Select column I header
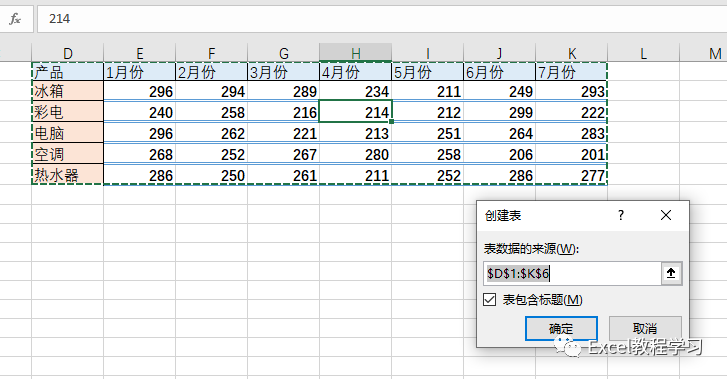Image resolution: width=727 pixels, height=379 pixels. click(427, 53)
